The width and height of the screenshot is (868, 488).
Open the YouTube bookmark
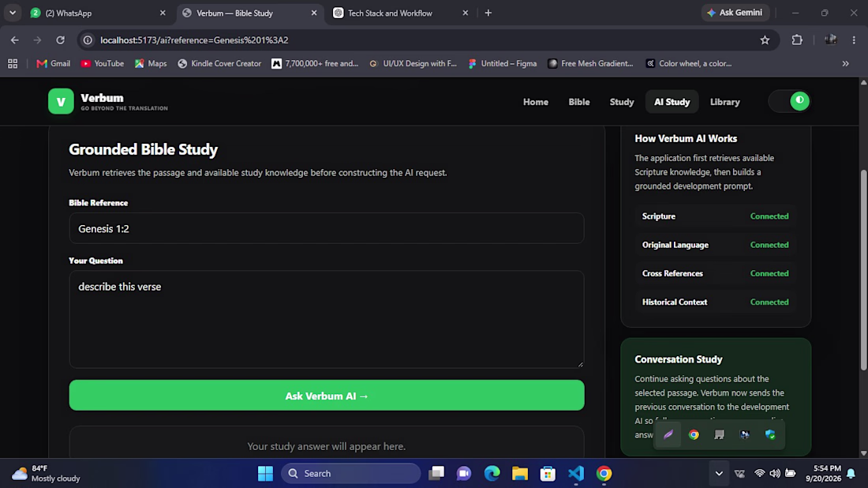103,64
